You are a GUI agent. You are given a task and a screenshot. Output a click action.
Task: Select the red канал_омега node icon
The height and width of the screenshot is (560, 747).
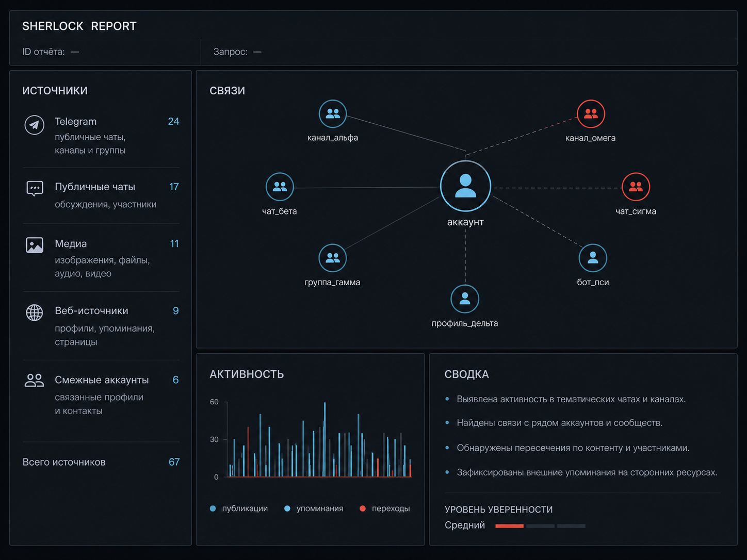point(591,114)
